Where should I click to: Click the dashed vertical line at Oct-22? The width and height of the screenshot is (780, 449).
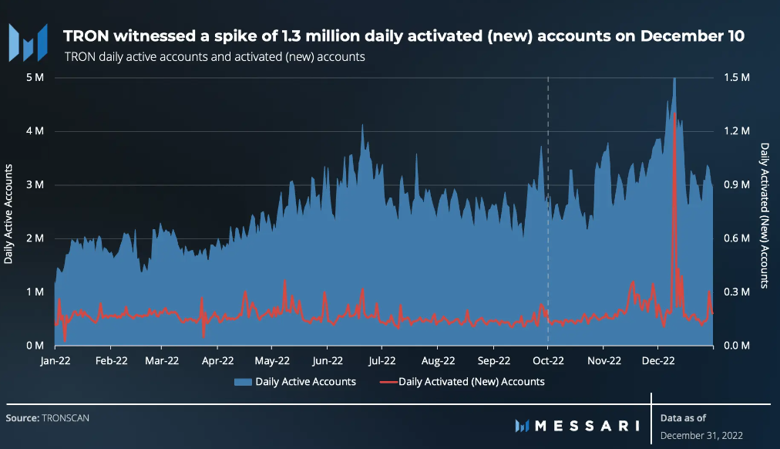pos(548,211)
